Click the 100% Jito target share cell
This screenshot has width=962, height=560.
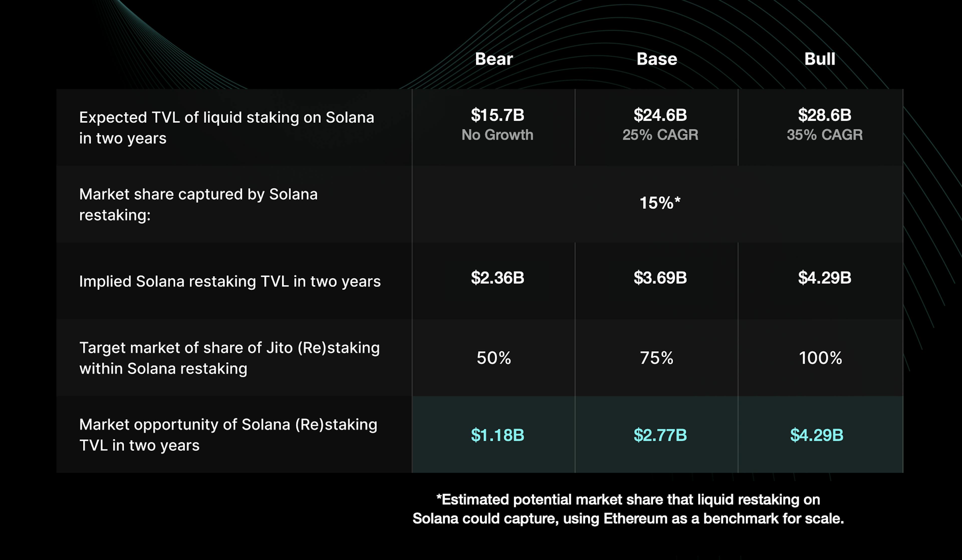tap(820, 358)
